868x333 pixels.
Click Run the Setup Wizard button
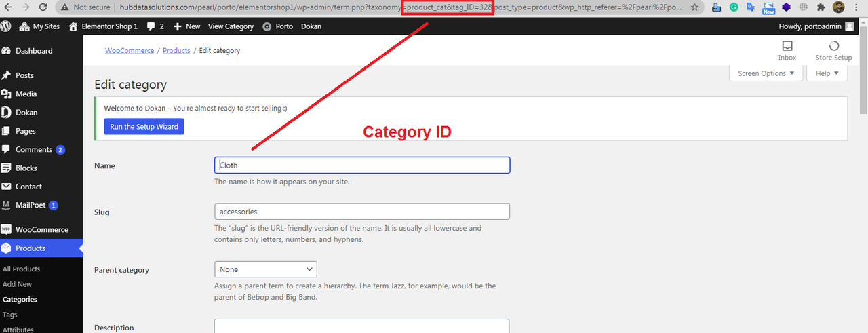coord(144,127)
